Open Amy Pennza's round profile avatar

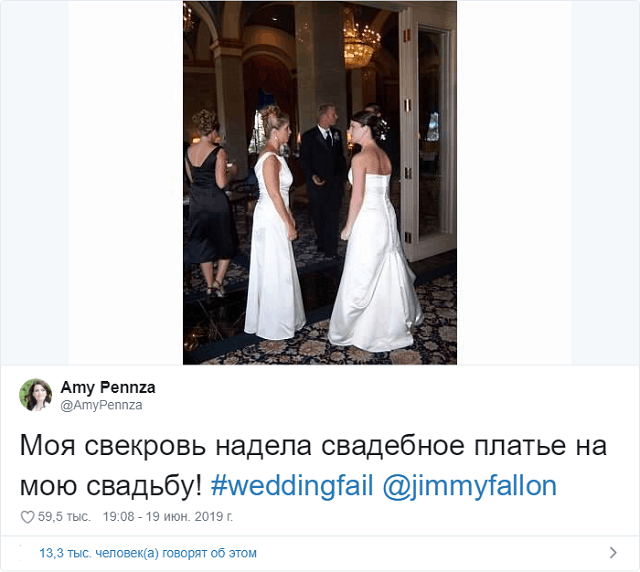[36, 395]
